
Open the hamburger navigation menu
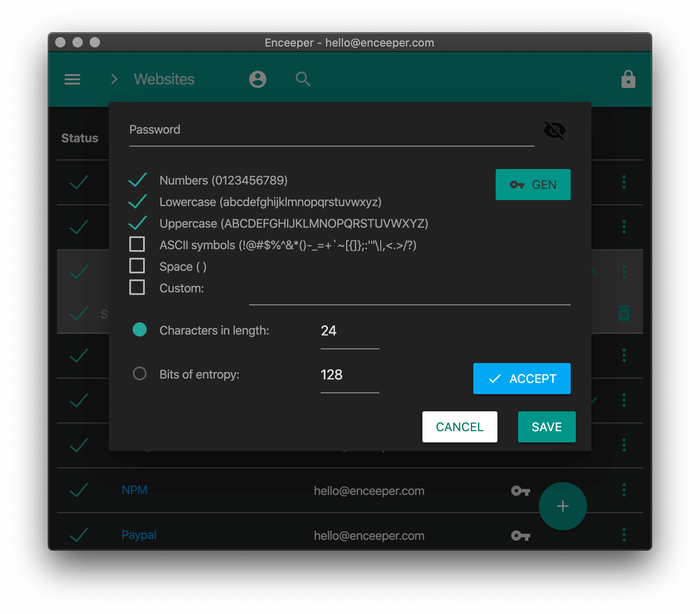coord(72,79)
